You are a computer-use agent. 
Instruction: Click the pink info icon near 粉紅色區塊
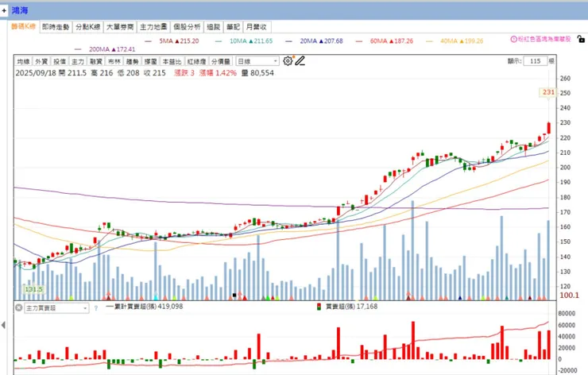(x=514, y=39)
